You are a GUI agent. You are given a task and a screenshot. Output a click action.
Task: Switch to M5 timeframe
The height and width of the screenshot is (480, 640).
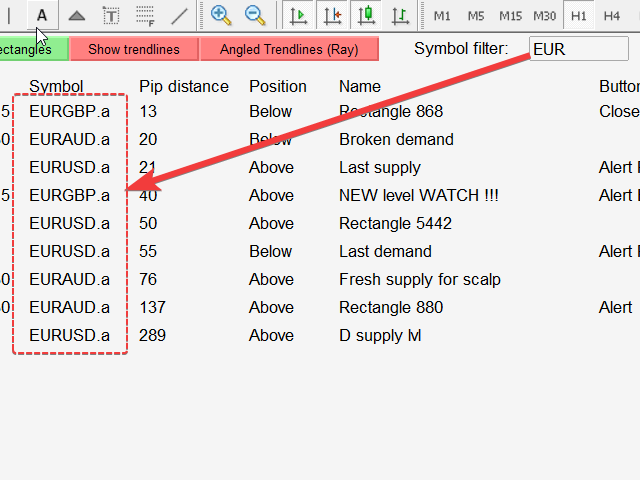(x=476, y=16)
